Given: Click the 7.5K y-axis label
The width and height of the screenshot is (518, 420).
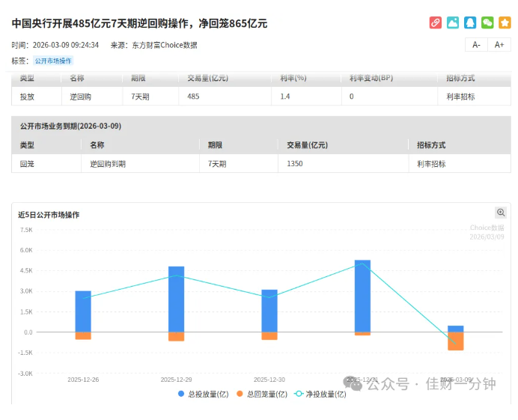Looking at the screenshot, I should pyautogui.click(x=26, y=230).
